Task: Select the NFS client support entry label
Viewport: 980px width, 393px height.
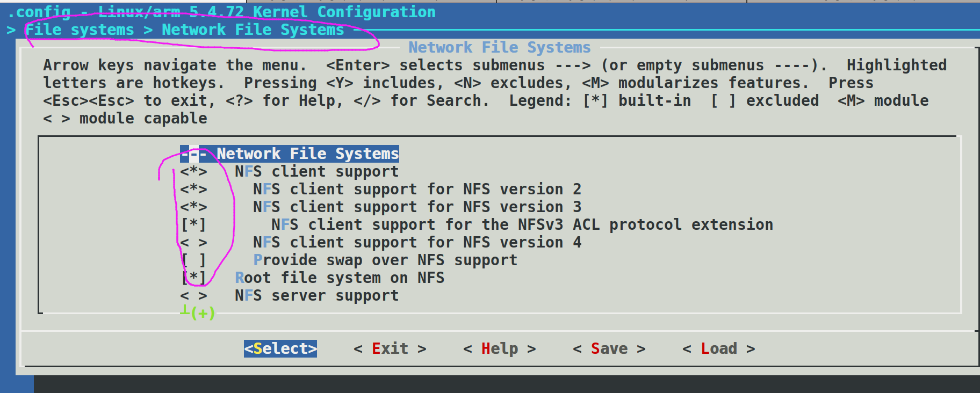Action: 317,172
